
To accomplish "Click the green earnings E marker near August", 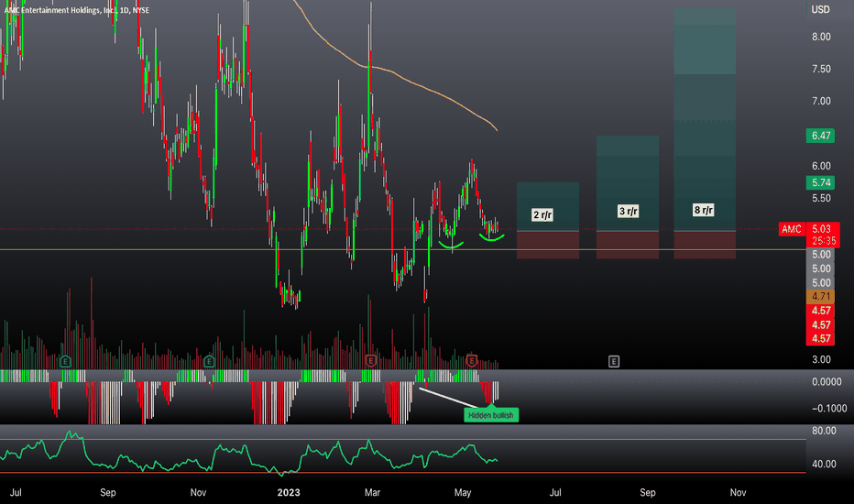I will click(65, 361).
